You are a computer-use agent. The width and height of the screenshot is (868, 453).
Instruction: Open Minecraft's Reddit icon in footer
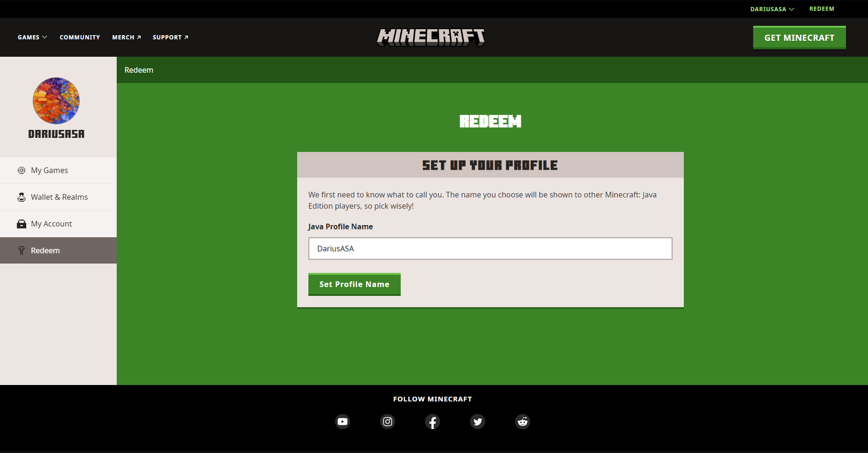tap(523, 422)
